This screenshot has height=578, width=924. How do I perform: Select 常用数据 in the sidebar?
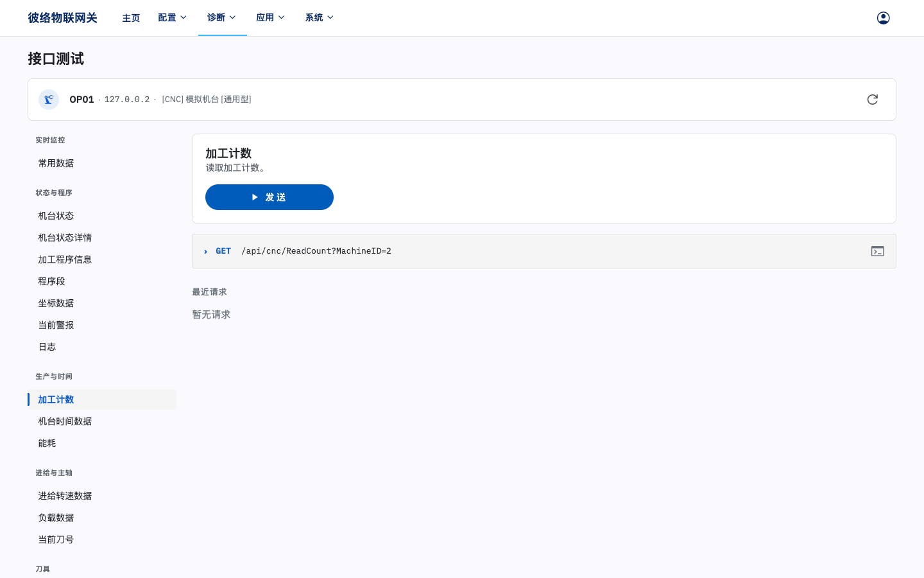tap(102, 163)
